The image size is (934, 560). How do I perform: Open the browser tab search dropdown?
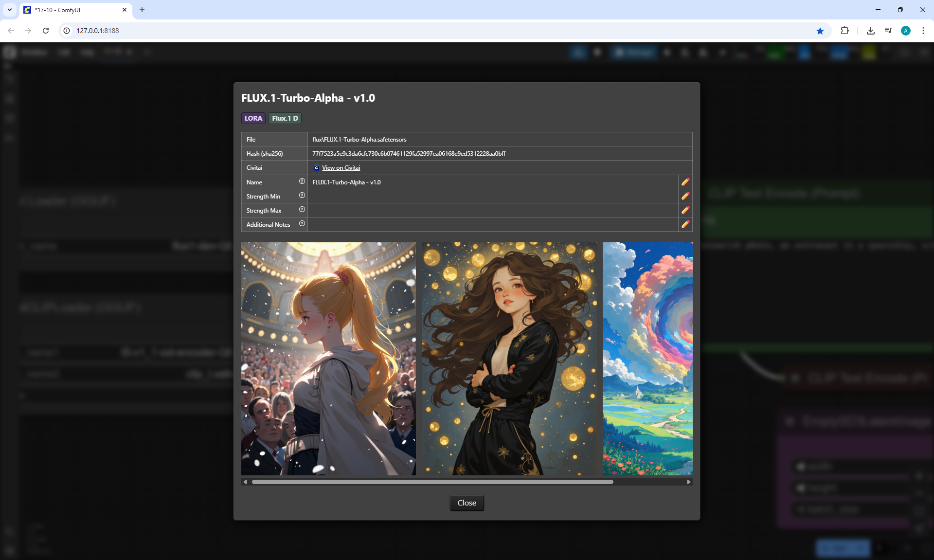coord(10,10)
